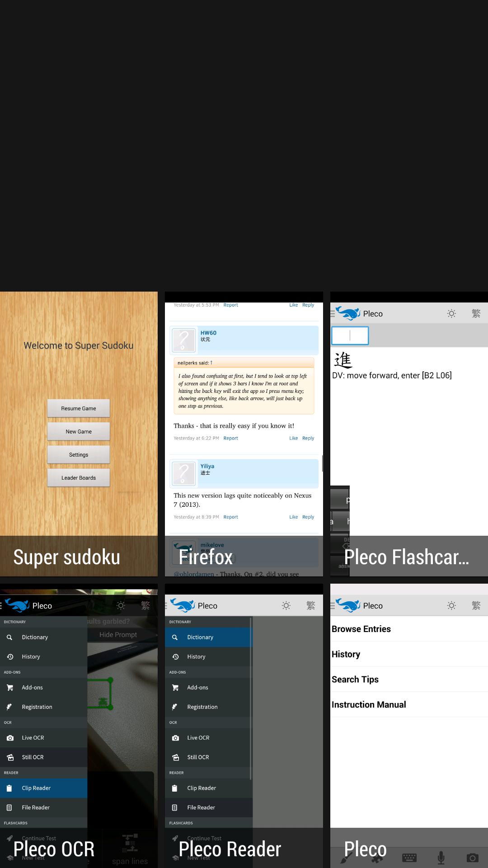Toggle 繁 character set in Pleco Reader card
Image resolution: width=488 pixels, height=868 pixels.
(x=311, y=605)
